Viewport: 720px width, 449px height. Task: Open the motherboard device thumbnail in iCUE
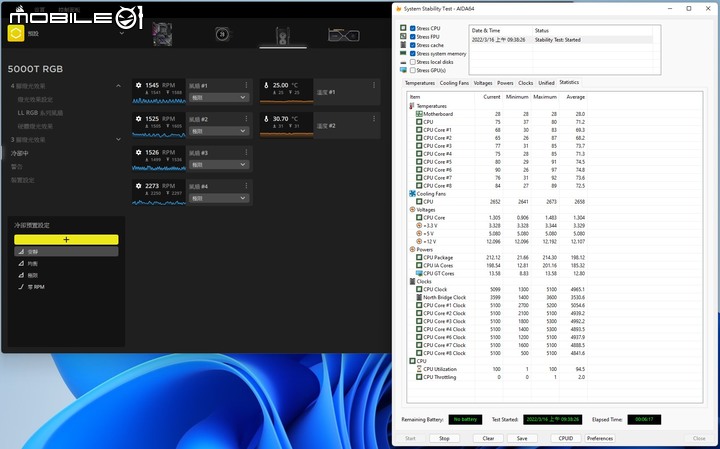click(162, 34)
